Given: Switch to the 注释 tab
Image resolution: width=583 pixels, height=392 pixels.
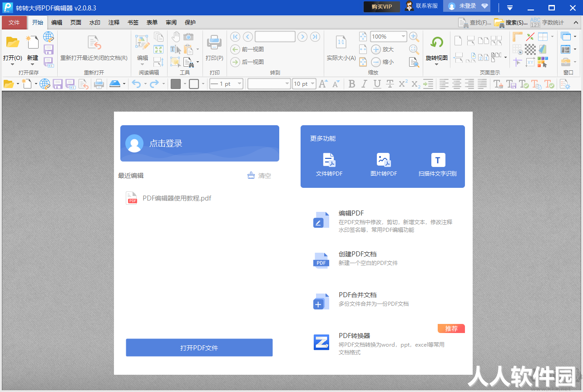Looking at the screenshot, I should [114, 22].
